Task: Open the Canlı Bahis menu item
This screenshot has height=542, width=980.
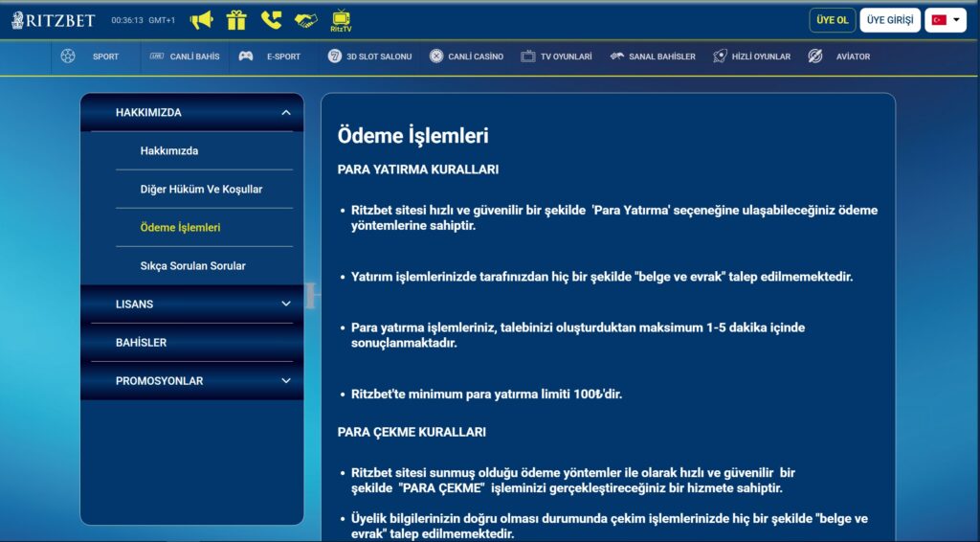Action: pos(194,56)
